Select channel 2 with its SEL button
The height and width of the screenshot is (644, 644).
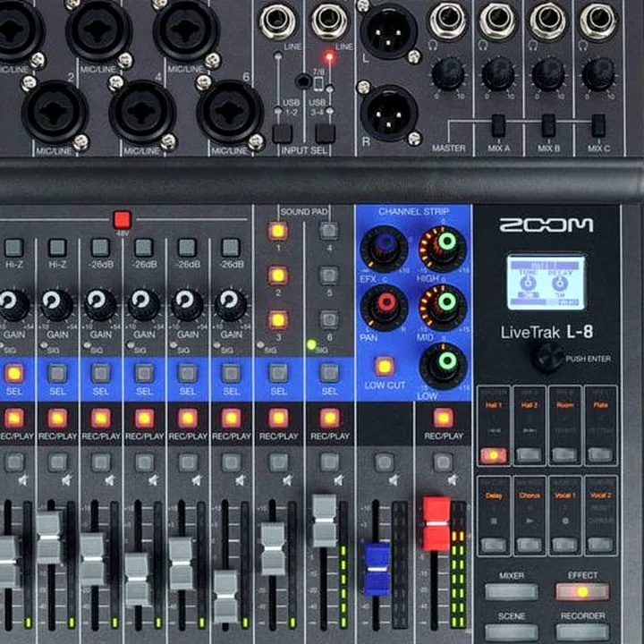pos(57,373)
